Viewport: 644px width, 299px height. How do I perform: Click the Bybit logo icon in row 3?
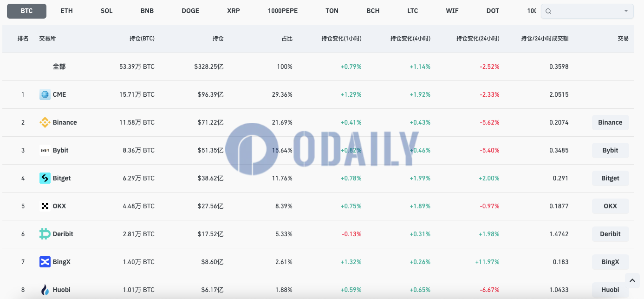coord(45,150)
